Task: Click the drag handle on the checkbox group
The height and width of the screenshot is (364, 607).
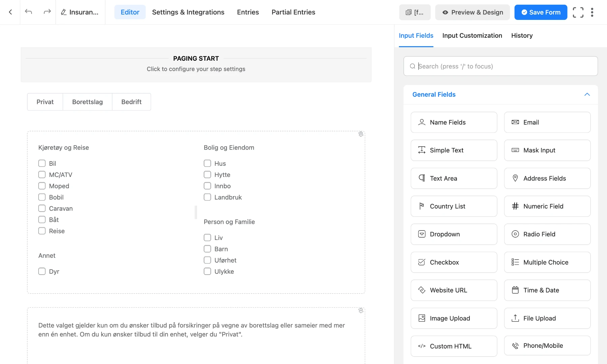Action: click(x=361, y=134)
